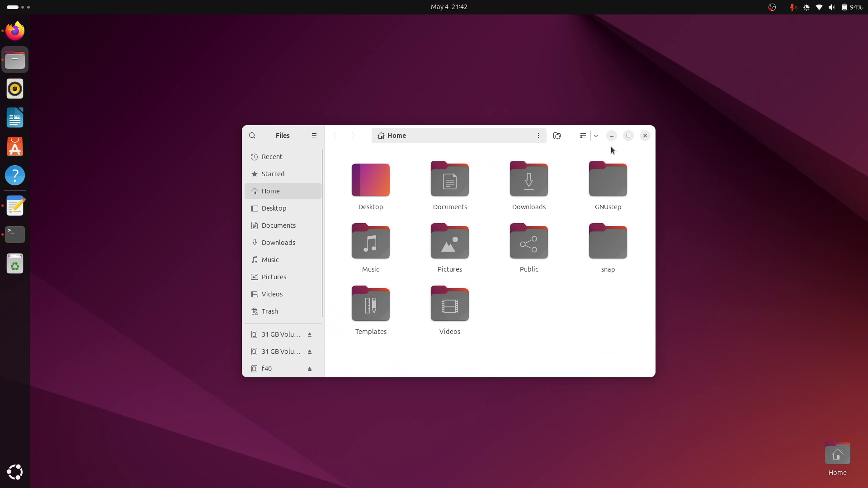
Task: Open Trash from the dock
Action: [15, 263]
